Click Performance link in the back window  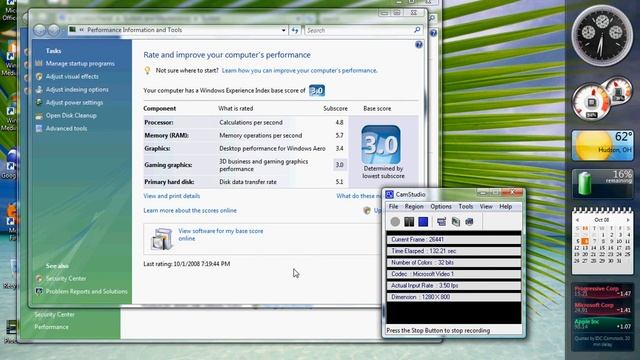tap(51, 327)
